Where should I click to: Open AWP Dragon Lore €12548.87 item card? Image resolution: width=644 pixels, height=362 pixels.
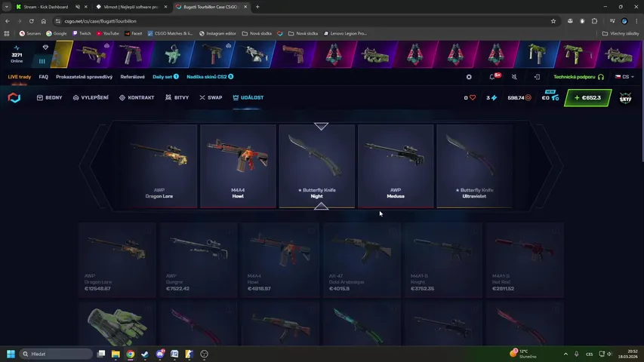coord(117,259)
